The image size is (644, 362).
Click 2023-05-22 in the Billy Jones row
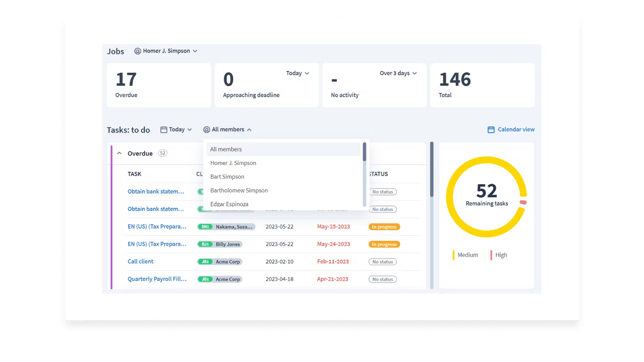[279, 244]
